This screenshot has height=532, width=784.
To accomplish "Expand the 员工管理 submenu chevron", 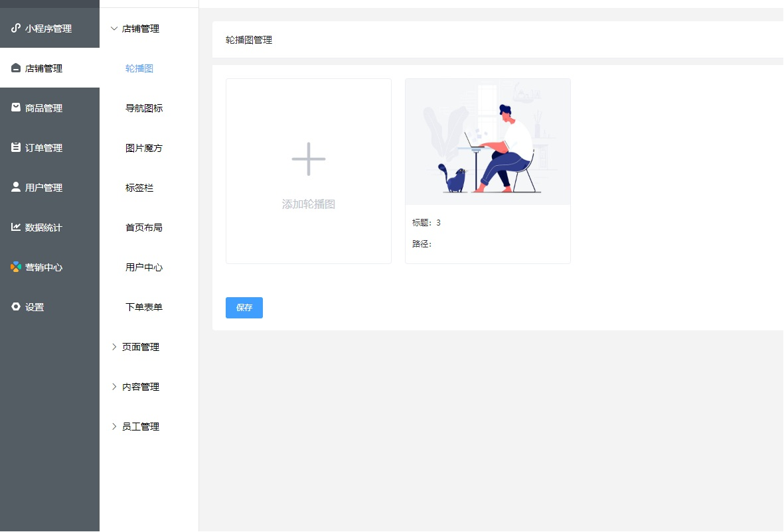I will (x=114, y=426).
